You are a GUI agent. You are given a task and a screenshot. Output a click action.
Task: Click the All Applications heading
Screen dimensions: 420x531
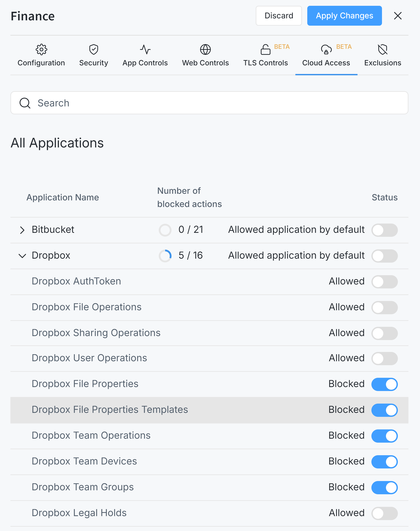(x=57, y=143)
